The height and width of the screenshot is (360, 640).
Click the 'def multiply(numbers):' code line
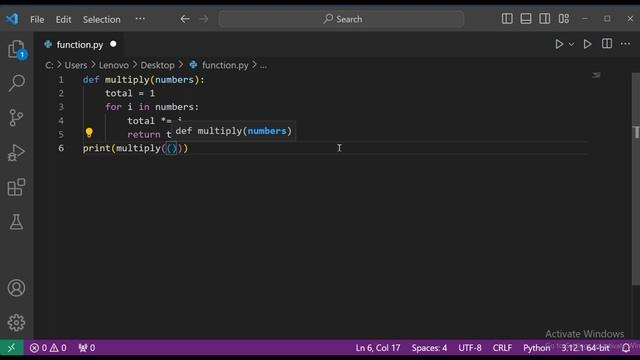tap(143, 80)
